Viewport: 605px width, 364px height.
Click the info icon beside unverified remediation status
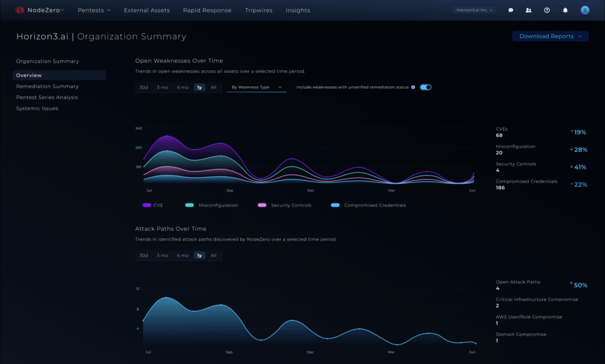coord(413,87)
